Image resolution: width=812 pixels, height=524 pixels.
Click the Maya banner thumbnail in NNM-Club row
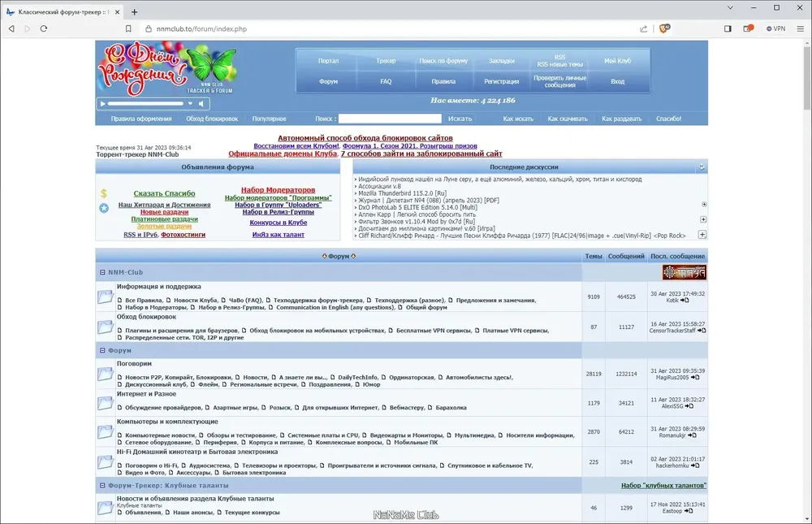click(x=684, y=272)
